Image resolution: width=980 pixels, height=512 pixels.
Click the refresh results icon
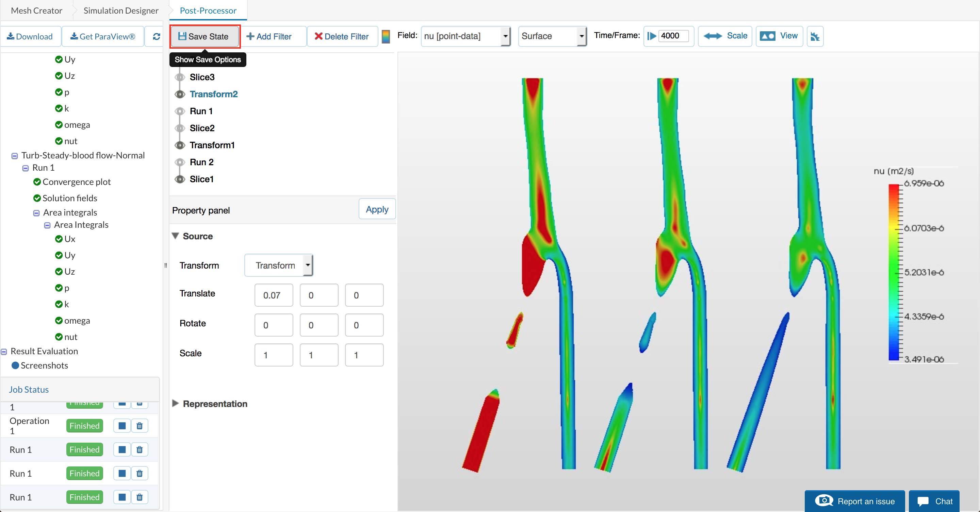156,36
